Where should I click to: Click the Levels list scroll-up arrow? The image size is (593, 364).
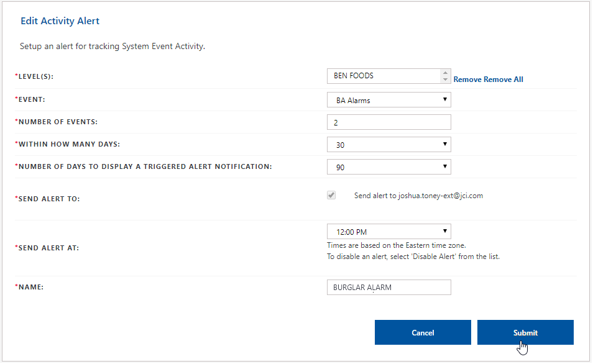445,73
